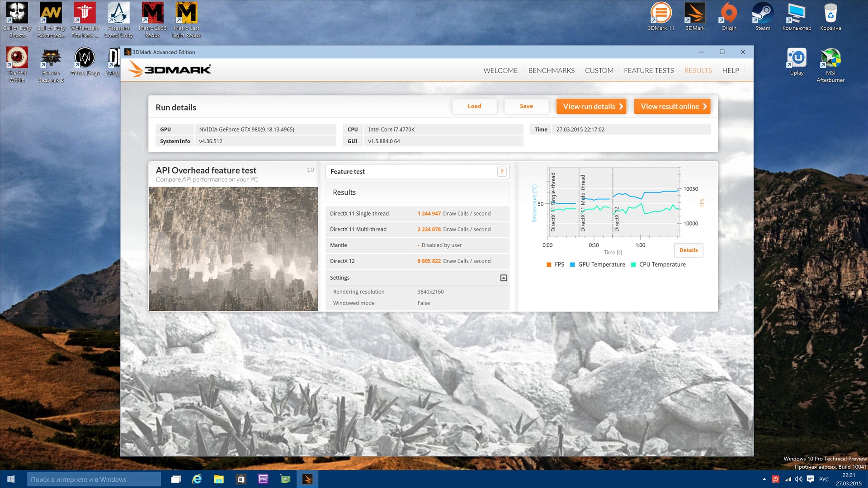
Task: Go to the CUSTOM tab
Action: pos(599,70)
